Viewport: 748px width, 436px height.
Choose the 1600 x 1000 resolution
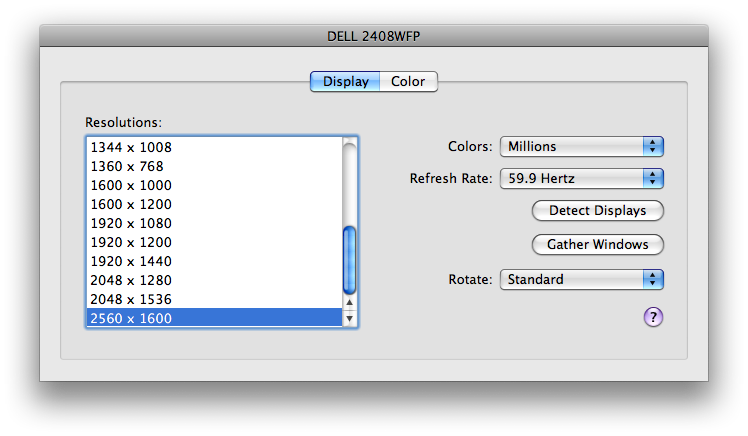tap(214, 185)
